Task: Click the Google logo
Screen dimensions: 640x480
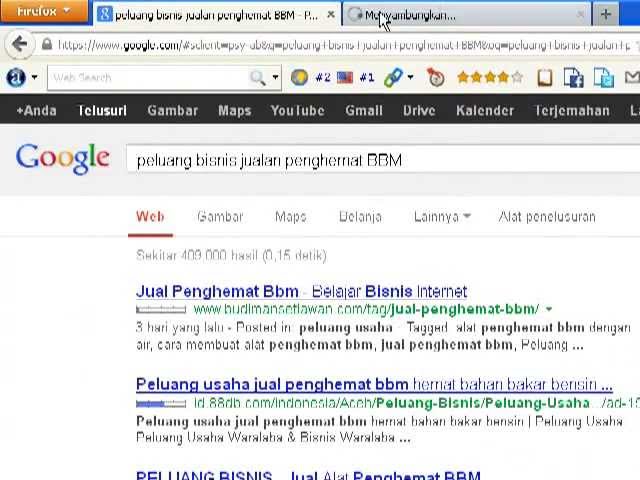Action: (x=62, y=158)
